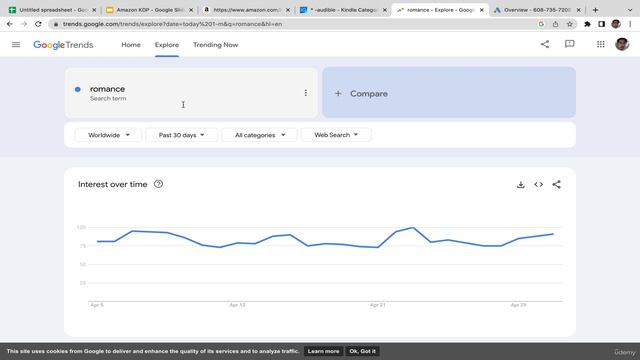Open Chrome three-dot menu
Viewport: 640px width, 360px height.
coord(630,24)
